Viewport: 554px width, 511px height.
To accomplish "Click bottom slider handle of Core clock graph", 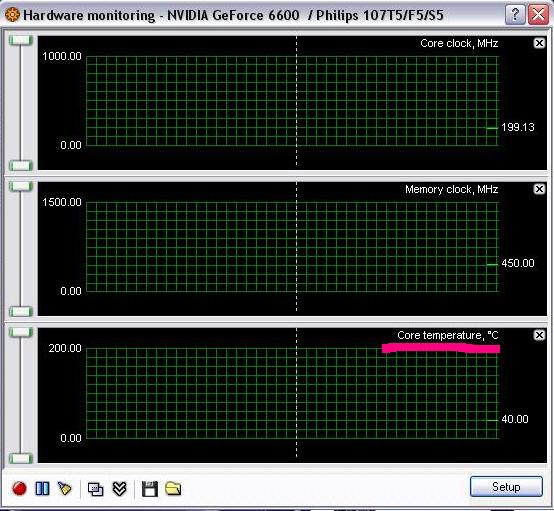I will click(x=21, y=165).
